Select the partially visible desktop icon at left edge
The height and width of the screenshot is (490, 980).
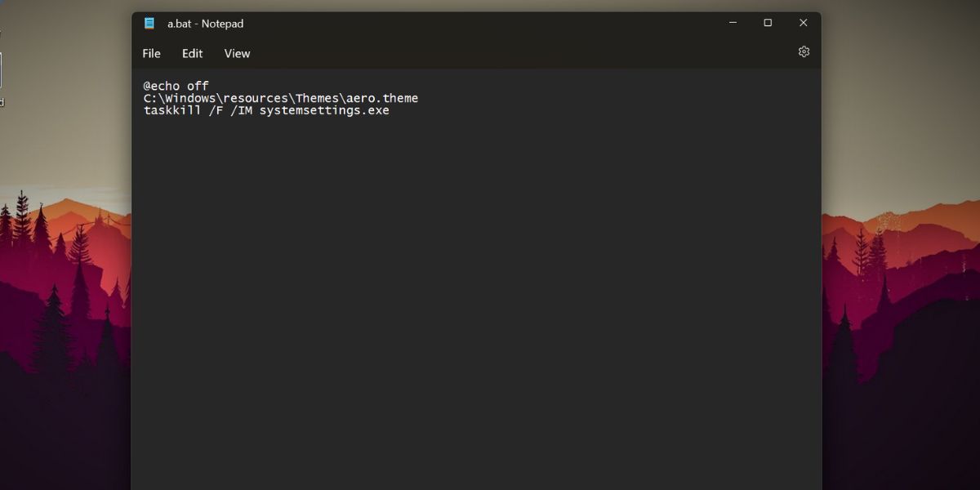(1, 73)
